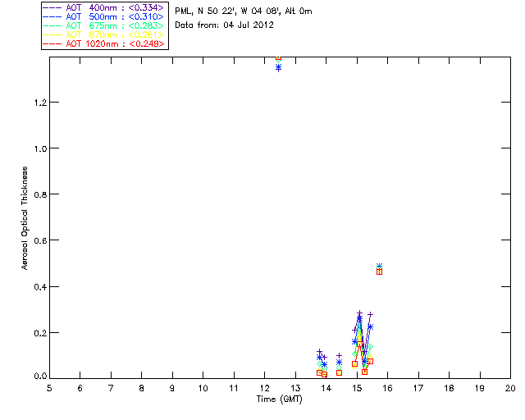
Task: Select red legend entry 'AOT 1020nm : <0.249>'
Action: (115, 43)
